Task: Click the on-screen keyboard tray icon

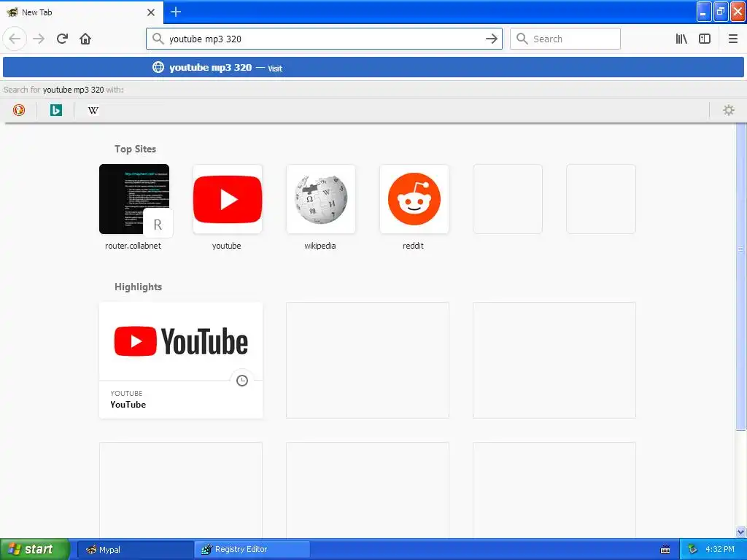Action: (x=665, y=550)
